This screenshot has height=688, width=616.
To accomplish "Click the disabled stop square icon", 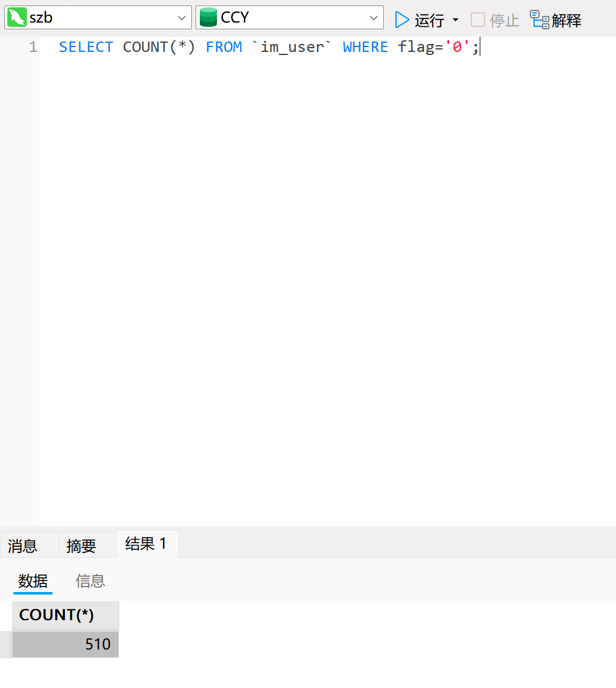I will pyautogui.click(x=477, y=20).
